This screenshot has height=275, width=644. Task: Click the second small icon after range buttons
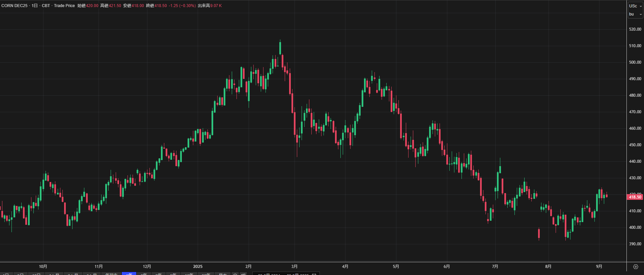(243, 274)
